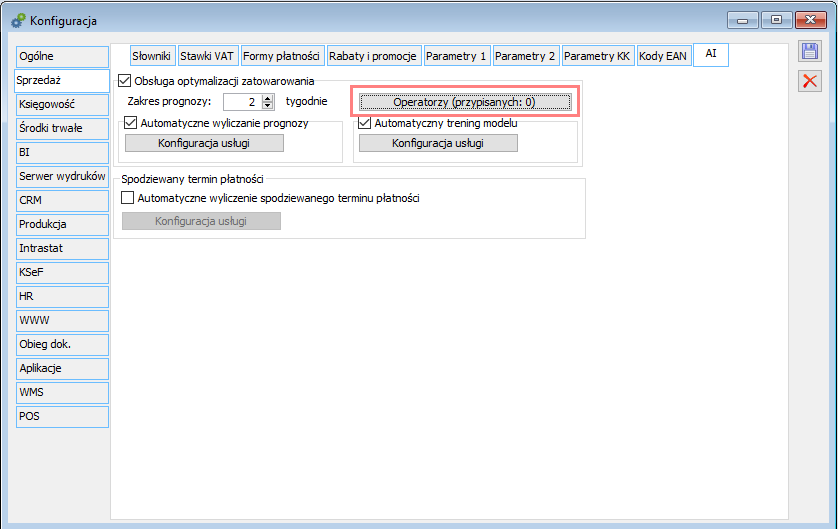Image resolution: width=838 pixels, height=529 pixels.
Task: Select the Parametry 1 tab
Action: tap(456, 56)
